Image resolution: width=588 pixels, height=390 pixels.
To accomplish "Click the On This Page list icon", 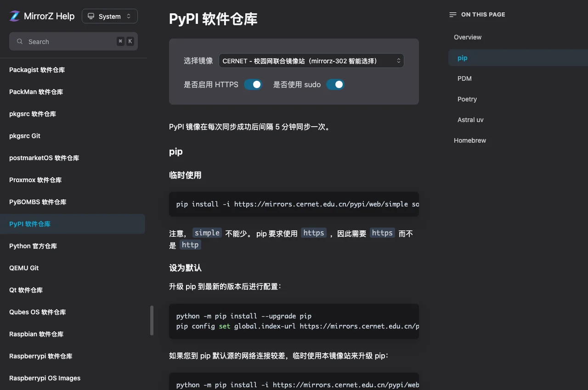I will coord(453,15).
